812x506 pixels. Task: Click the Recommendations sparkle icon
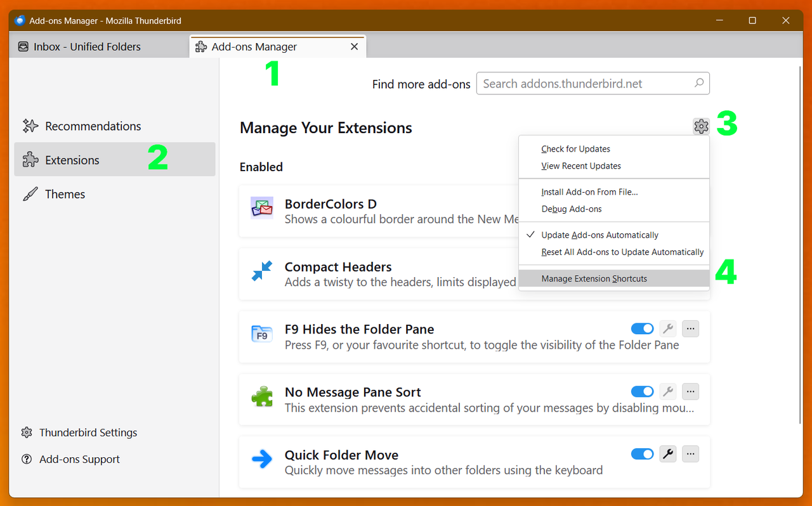(30, 126)
